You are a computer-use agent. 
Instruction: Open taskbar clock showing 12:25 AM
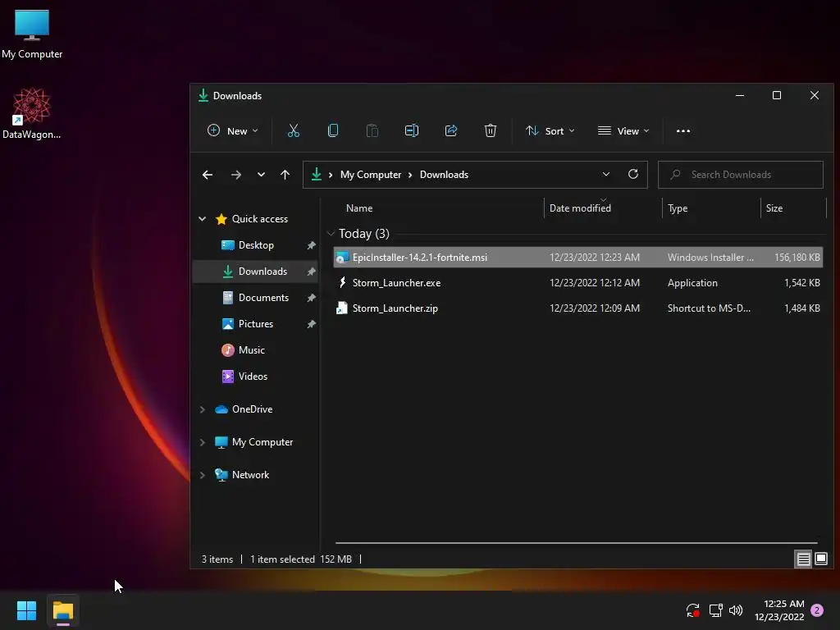tap(779, 610)
